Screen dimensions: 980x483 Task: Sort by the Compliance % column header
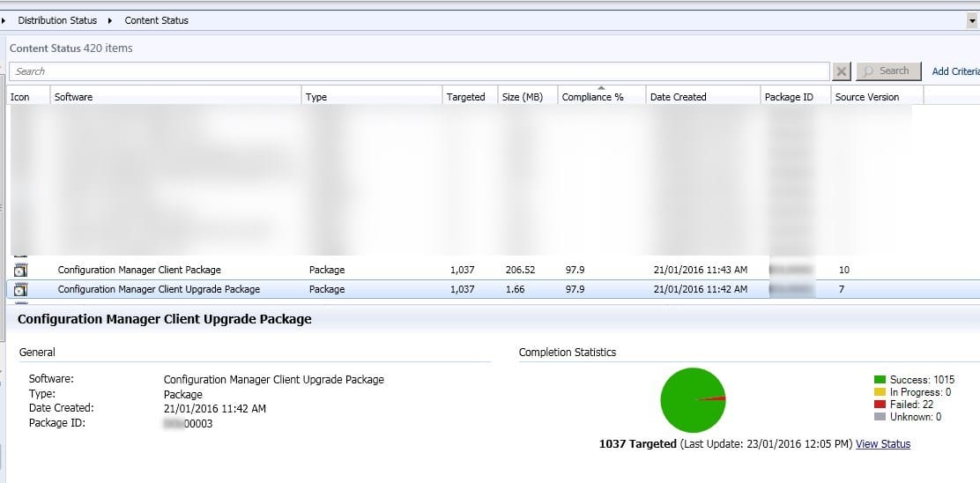601,97
